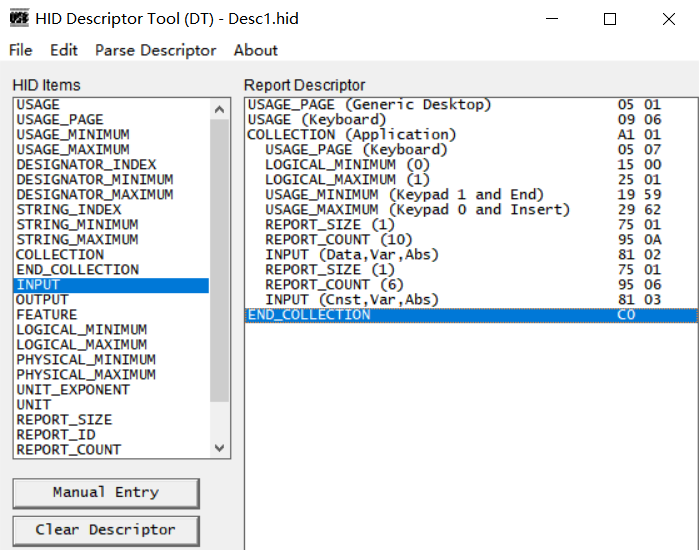
Task: Select UNIT in HID Items list
Action: (x=111, y=405)
